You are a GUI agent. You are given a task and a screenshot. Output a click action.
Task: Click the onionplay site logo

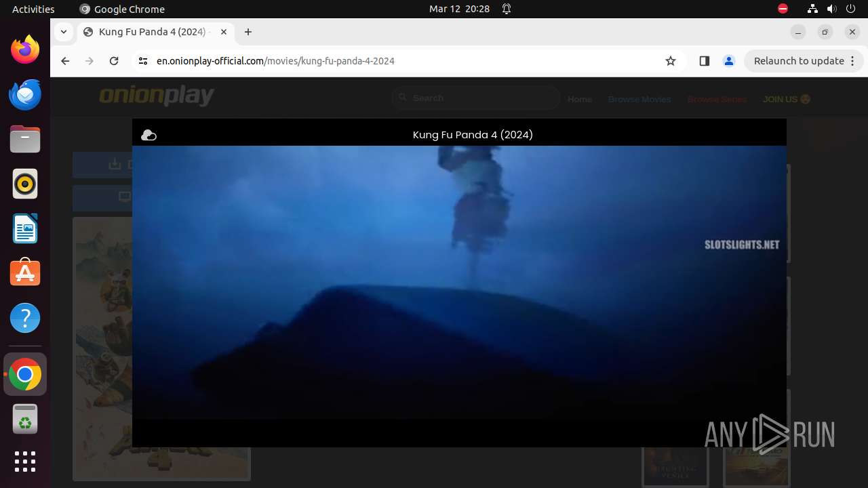(x=157, y=96)
